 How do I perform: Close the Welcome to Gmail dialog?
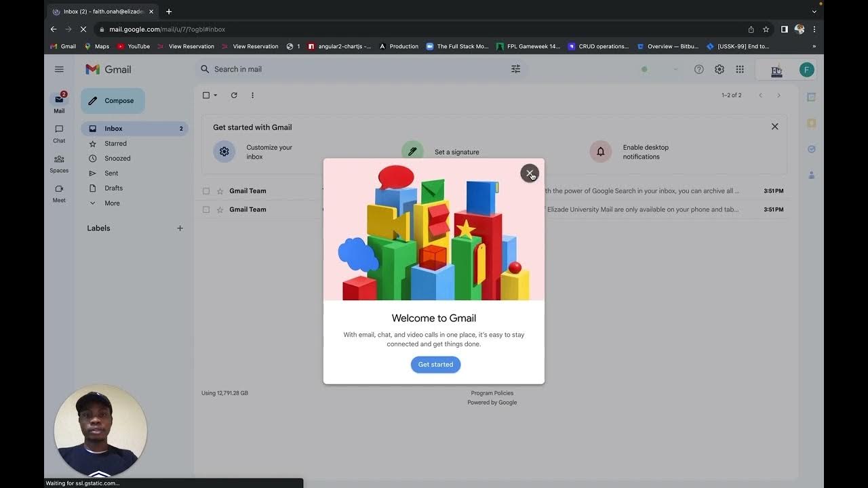tap(530, 174)
